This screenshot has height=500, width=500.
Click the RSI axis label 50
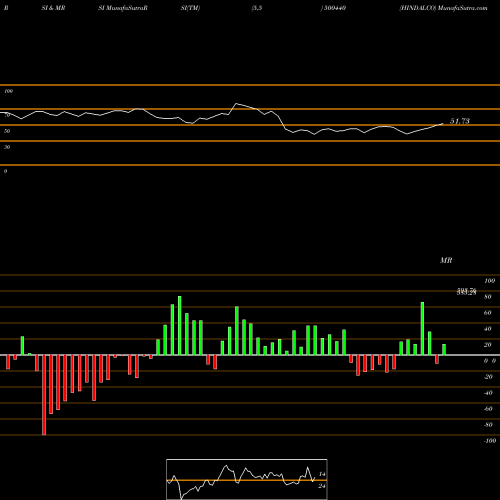click(x=7, y=131)
